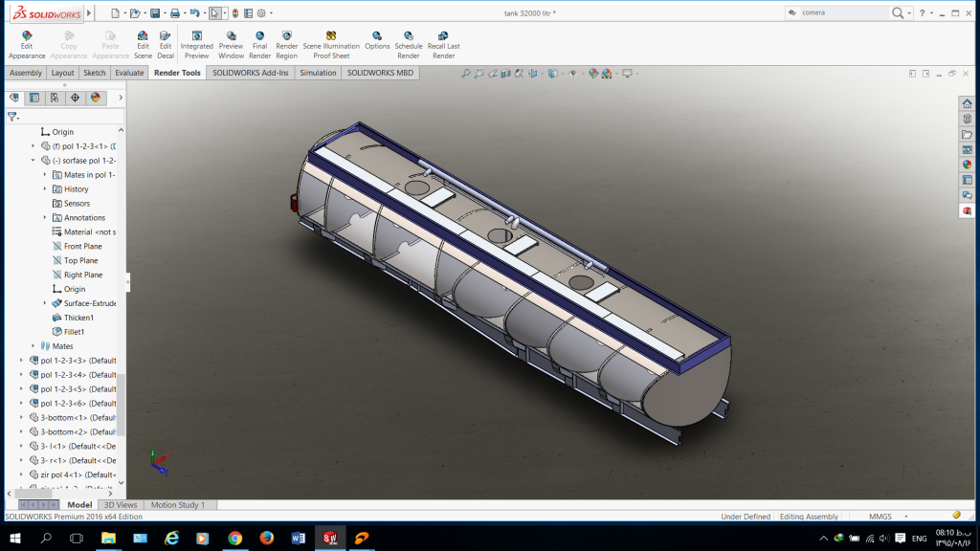This screenshot has width=980, height=551.
Task: Toggle the rebuild traffic light icon
Action: pyautogui.click(x=235, y=13)
